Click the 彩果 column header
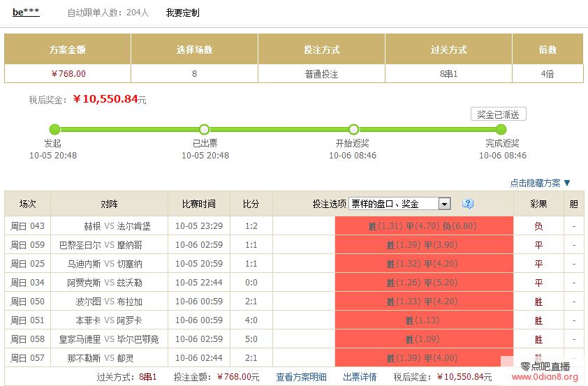 click(538, 204)
